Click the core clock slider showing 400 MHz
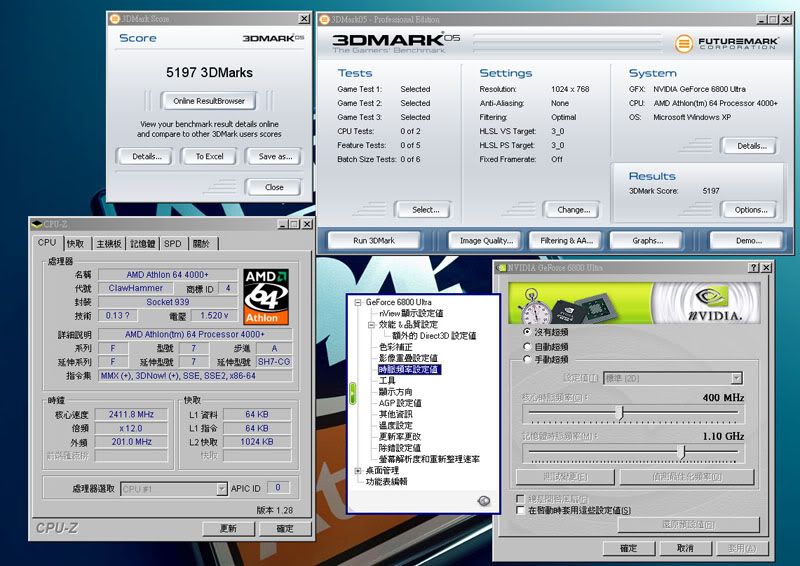The width and height of the screenshot is (800, 566). coord(620,412)
